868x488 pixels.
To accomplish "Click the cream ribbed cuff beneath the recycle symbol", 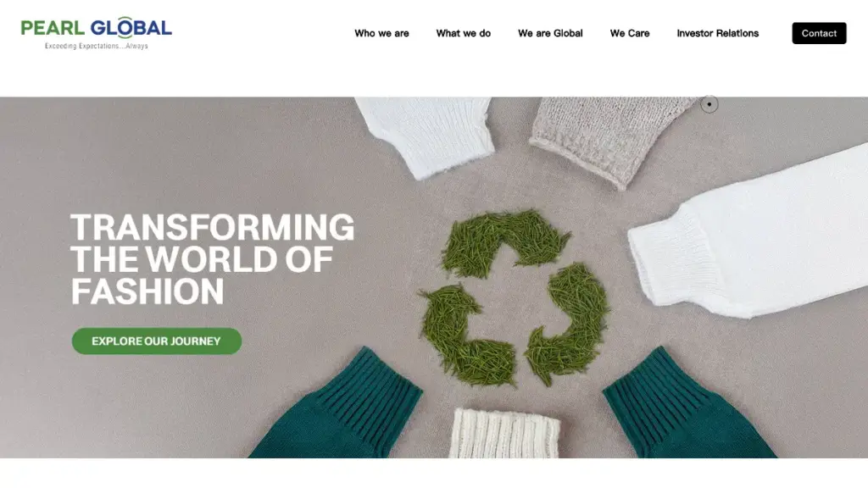I will (x=504, y=433).
